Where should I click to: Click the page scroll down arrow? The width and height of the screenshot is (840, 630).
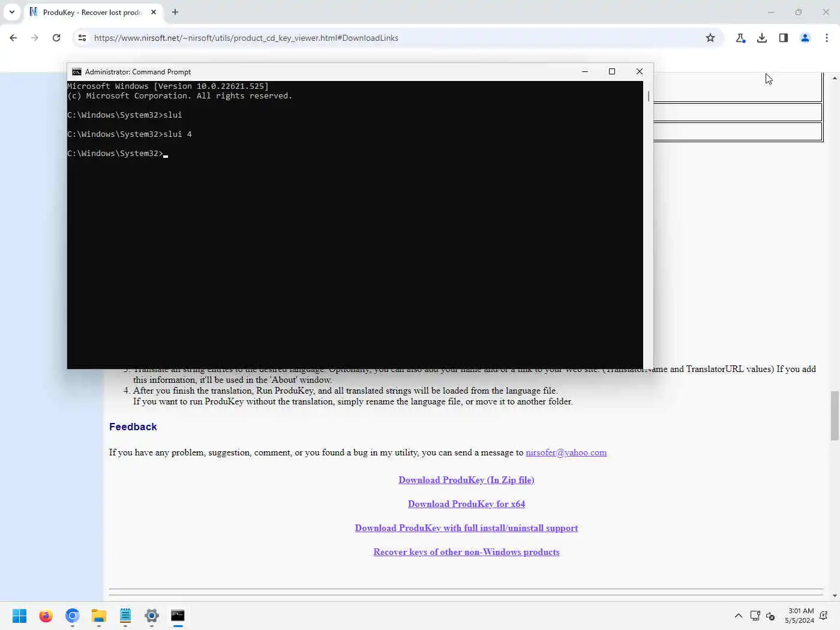point(835,596)
